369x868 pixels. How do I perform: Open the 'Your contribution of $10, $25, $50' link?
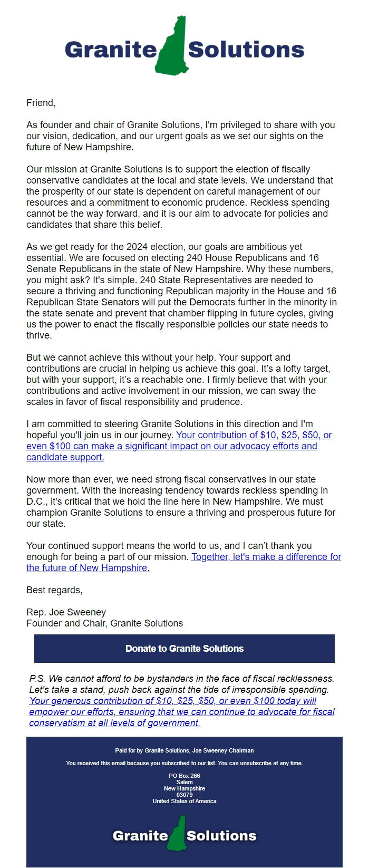[255, 435]
